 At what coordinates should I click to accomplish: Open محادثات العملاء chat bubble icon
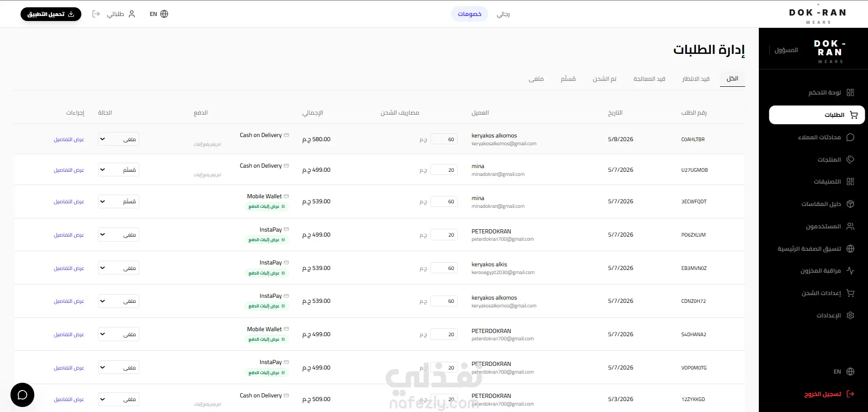850,137
